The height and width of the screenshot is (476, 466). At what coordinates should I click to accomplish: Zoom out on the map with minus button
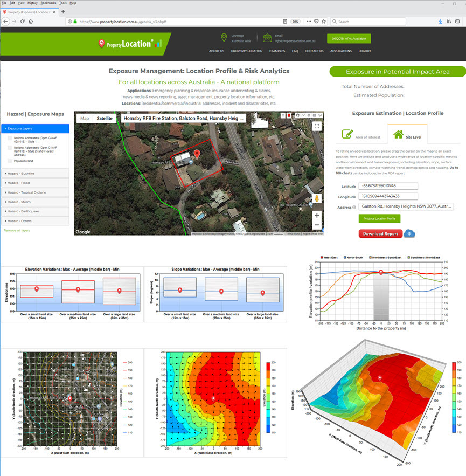(x=317, y=225)
